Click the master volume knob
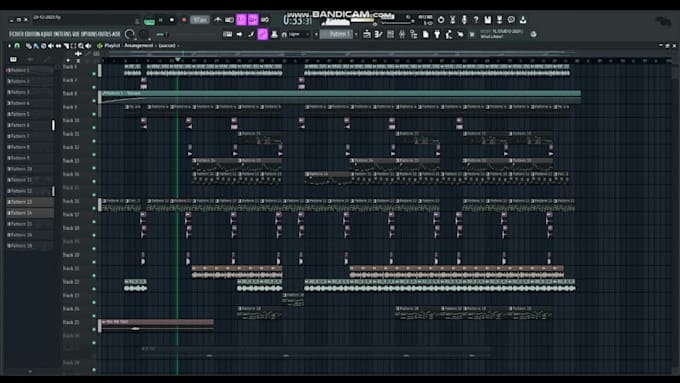 [x=130, y=34]
